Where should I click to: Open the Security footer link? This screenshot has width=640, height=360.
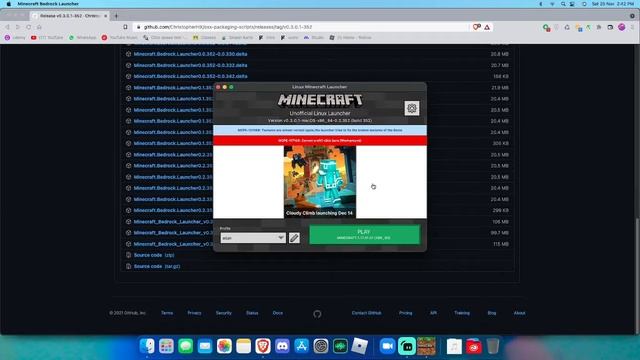point(224,313)
